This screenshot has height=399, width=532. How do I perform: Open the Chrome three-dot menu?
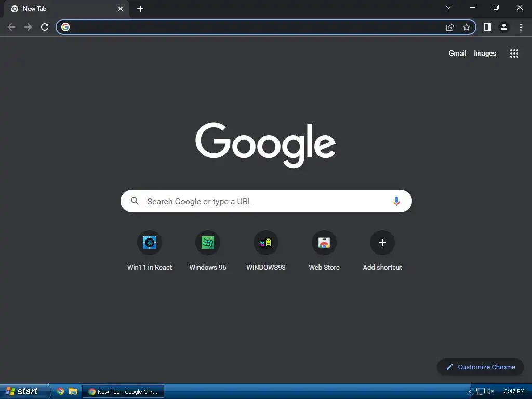click(x=521, y=27)
